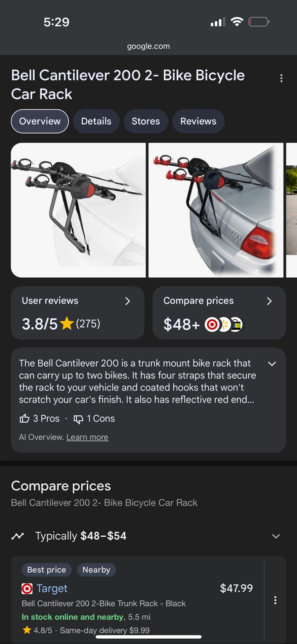Expand the AI Overview description chevron
The width and height of the screenshot is (297, 644).
point(272,364)
